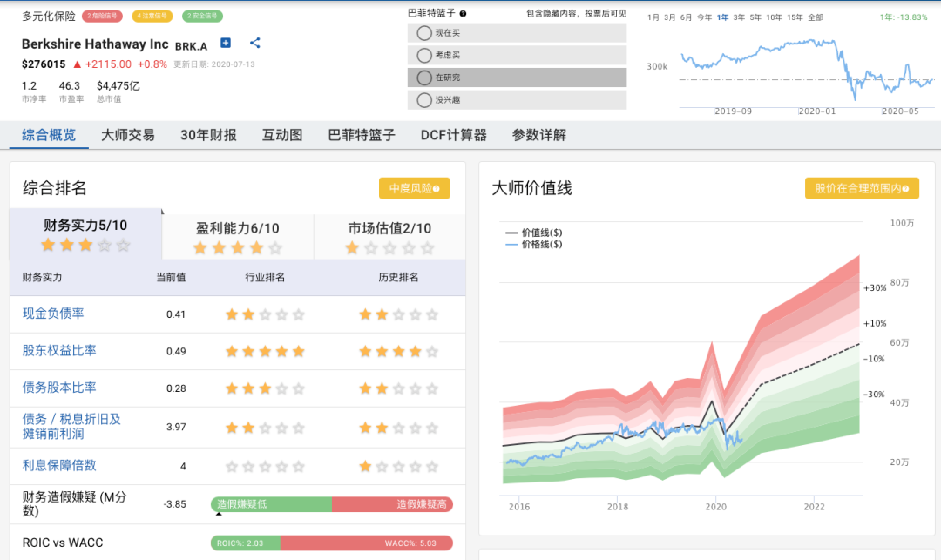This screenshot has width=941, height=560.
Task: Click 股东权益比率 industry rank stars
Action: tap(265, 351)
